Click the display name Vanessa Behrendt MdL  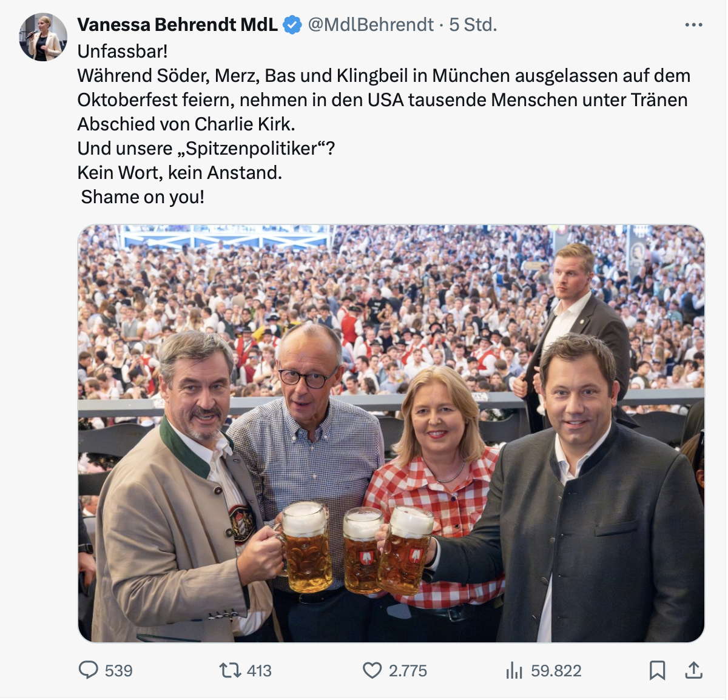[x=177, y=25]
